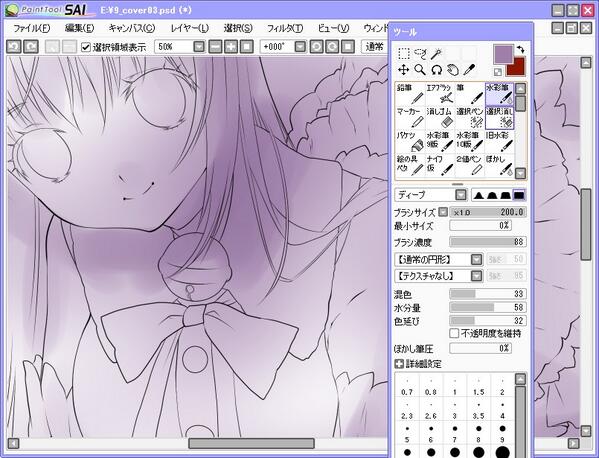599x458 pixels.
Task: Click the purple foreground color swatch
Action: click(x=503, y=54)
